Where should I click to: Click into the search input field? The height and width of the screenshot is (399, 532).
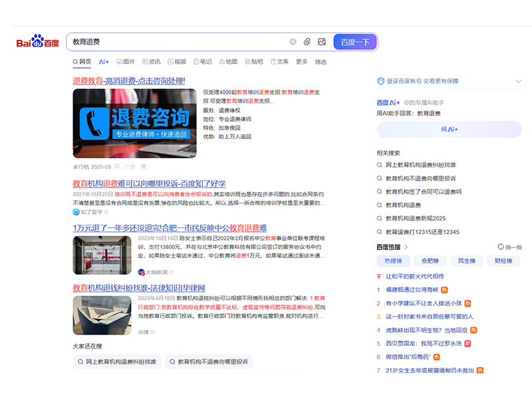coord(180,42)
